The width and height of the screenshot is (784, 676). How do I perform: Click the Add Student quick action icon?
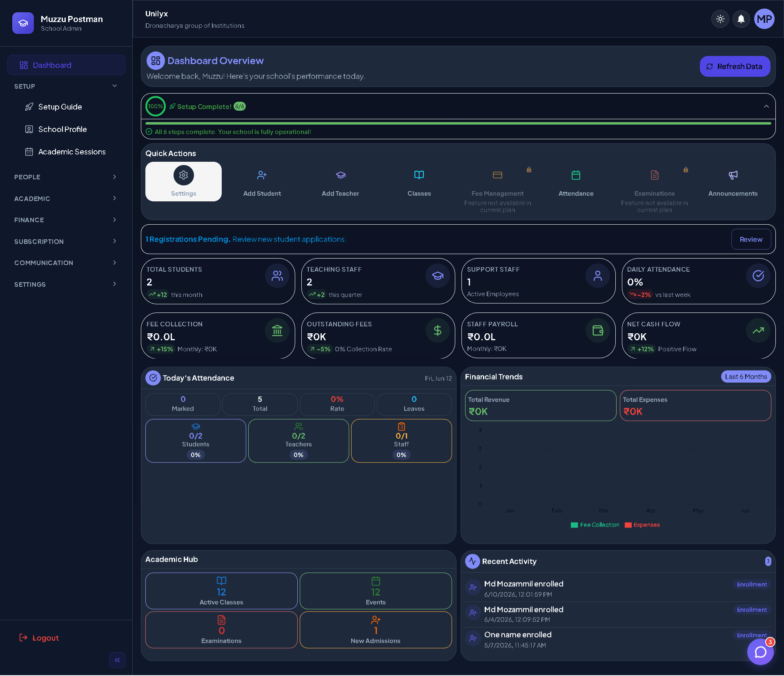262,175
